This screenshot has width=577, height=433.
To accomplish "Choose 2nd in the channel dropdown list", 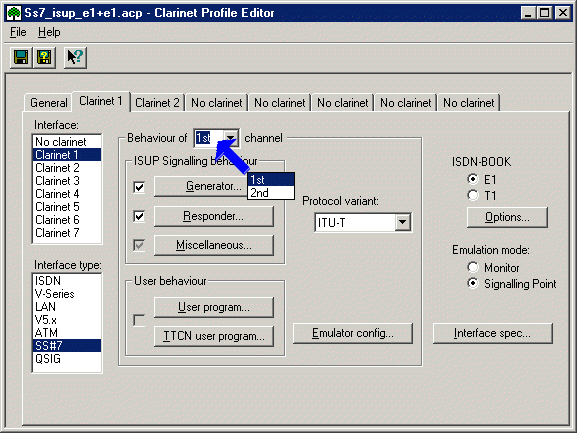I will pos(271,192).
